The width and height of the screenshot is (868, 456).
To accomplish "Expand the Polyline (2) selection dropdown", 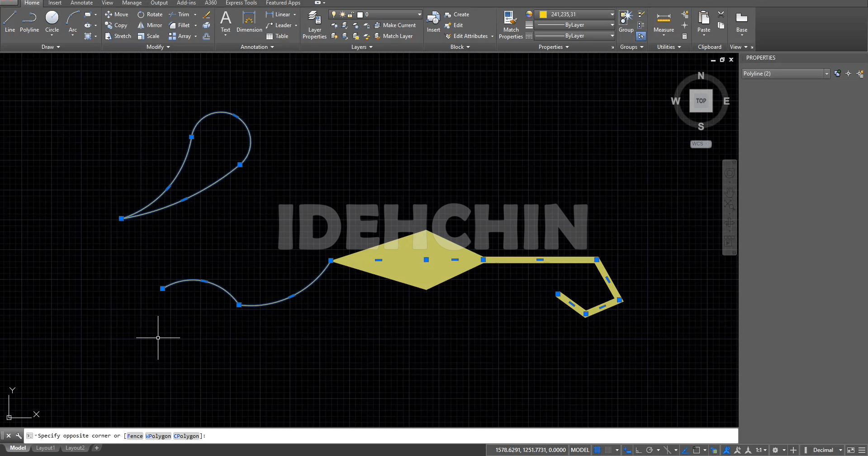I will click(x=826, y=74).
